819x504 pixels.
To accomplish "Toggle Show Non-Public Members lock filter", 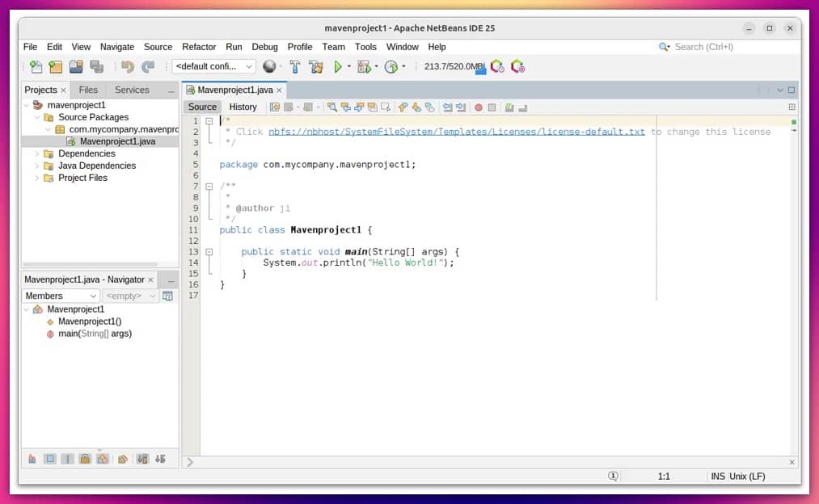I will click(x=85, y=459).
